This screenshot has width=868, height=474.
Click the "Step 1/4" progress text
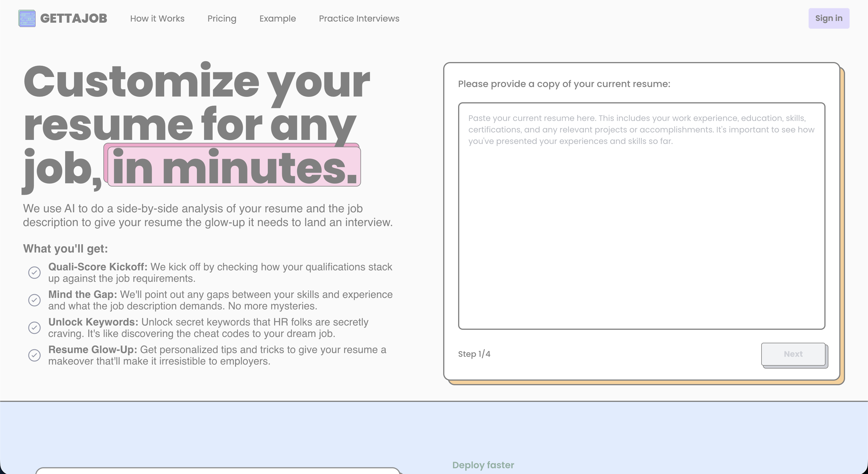[474, 354]
